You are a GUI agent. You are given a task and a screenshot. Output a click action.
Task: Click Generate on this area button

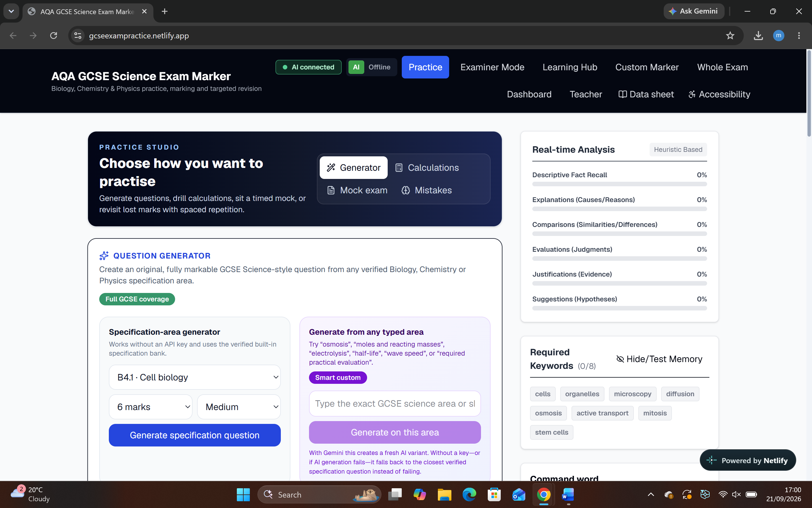coord(395,432)
